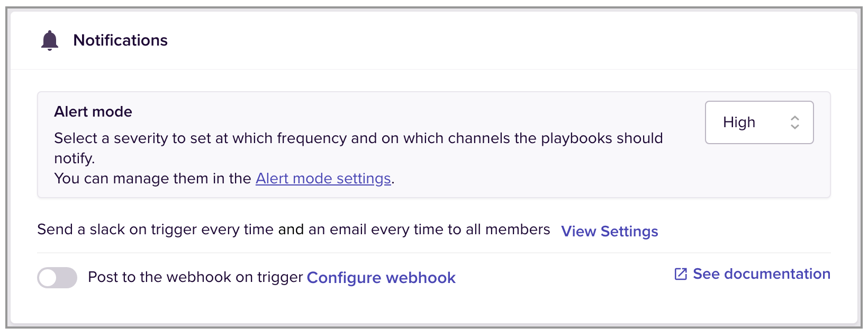
Task: Click the You can manage them in the text
Action: point(152,179)
